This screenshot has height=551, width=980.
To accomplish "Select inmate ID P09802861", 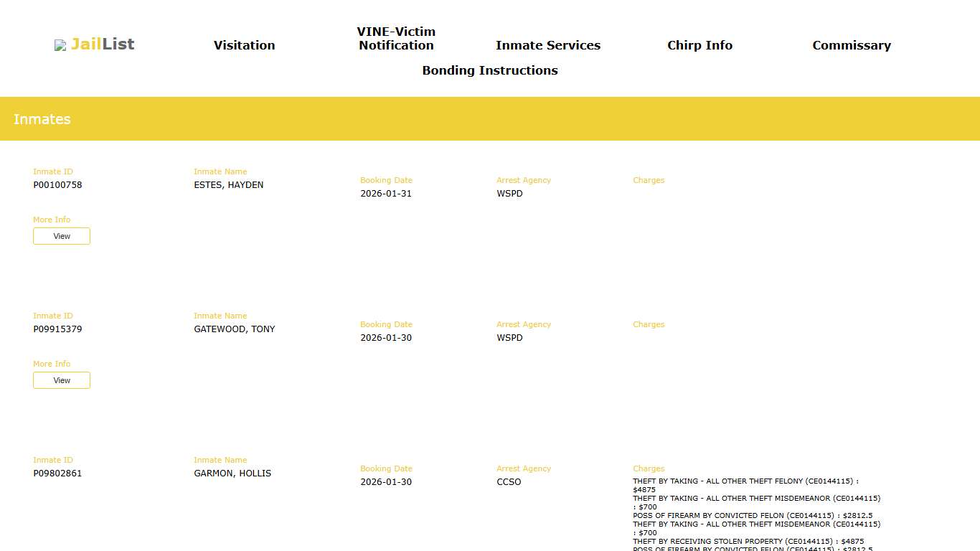I will [x=57, y=474].
